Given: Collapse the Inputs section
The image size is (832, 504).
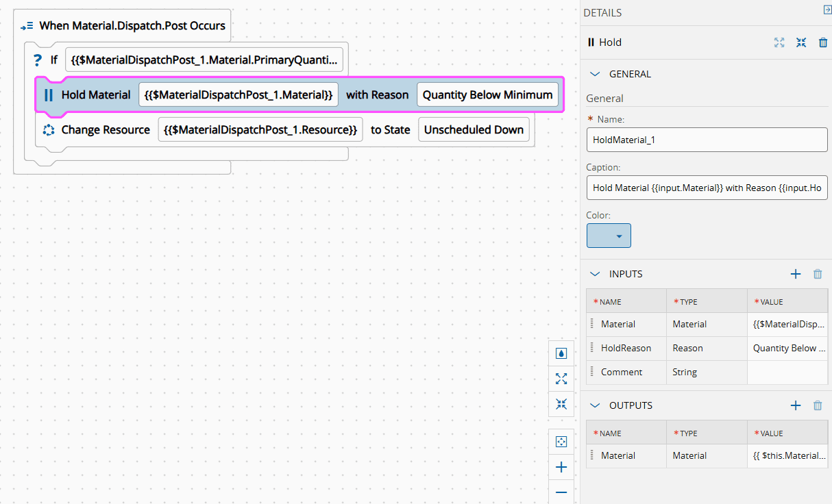Looking at the screenshot, I should point(595,274).
